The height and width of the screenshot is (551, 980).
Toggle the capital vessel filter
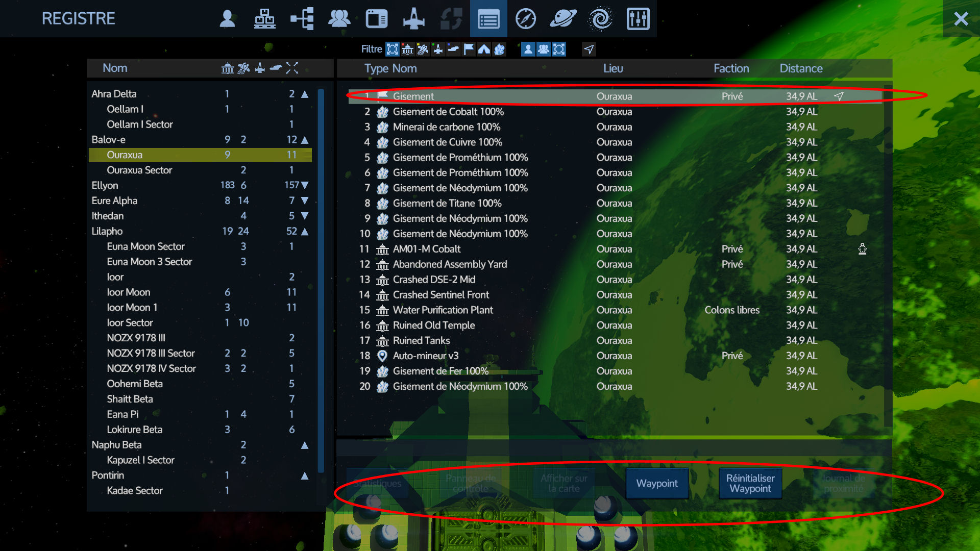tap(423, 49)
